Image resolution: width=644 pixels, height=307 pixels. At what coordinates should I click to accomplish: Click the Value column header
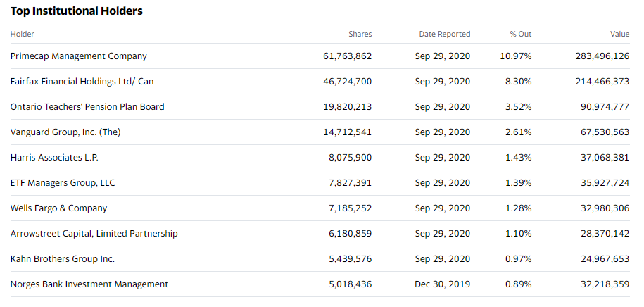point(619,34)
